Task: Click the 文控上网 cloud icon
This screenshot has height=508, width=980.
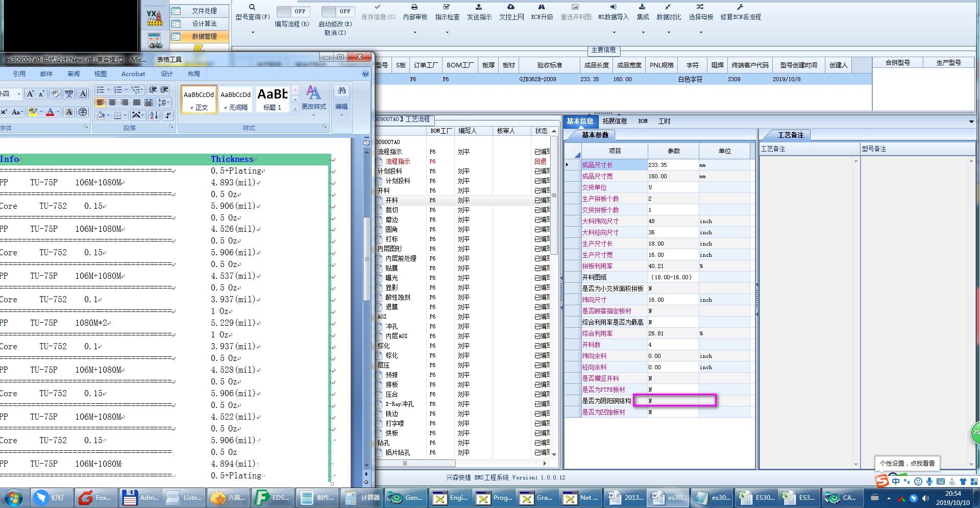Action: pyautogui.click(x=511, y=7)
